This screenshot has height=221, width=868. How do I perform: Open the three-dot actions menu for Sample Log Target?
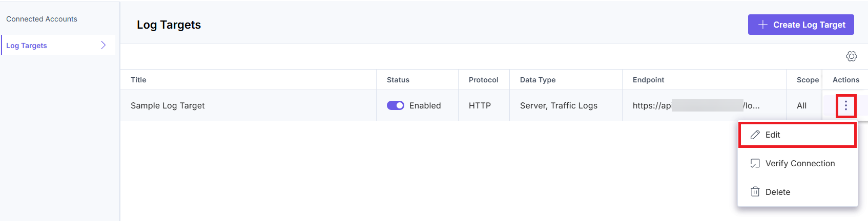[x=846, y=106]
